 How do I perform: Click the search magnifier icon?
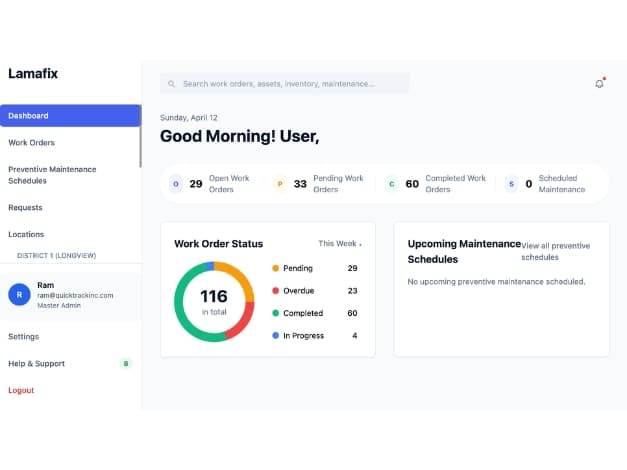point(172,84)
